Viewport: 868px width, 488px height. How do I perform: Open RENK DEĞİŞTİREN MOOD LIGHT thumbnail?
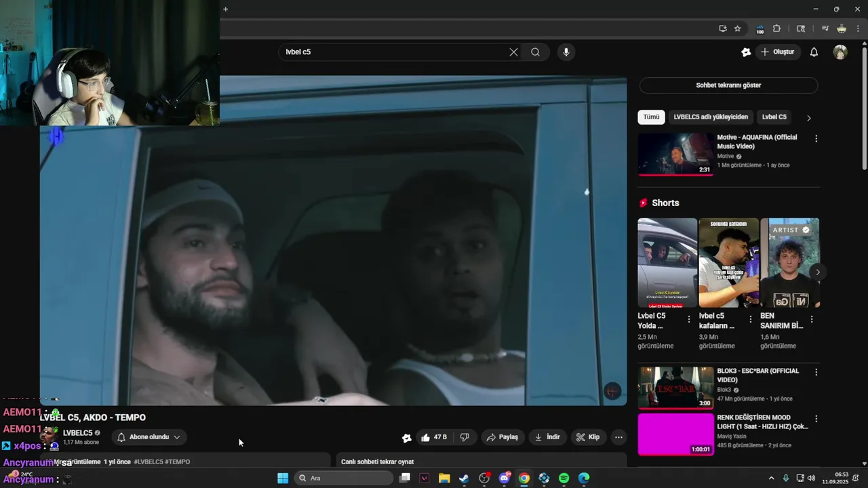coord(675,434)
